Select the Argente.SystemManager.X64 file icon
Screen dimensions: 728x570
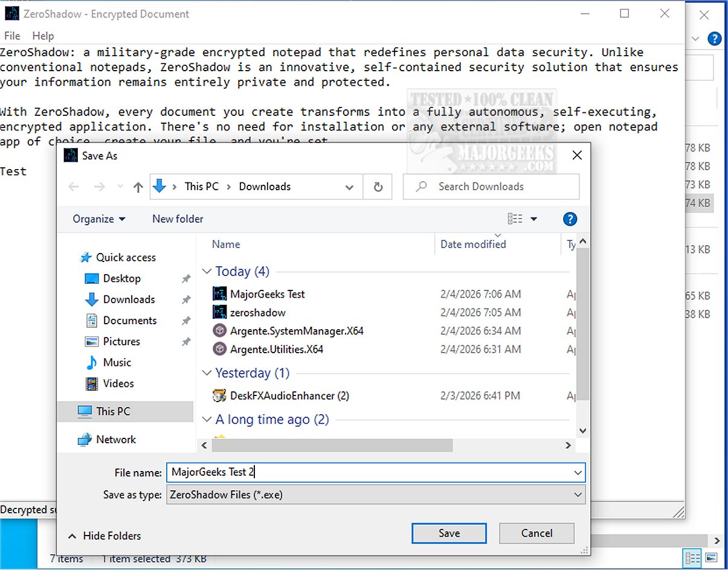[x=220, y=331]
